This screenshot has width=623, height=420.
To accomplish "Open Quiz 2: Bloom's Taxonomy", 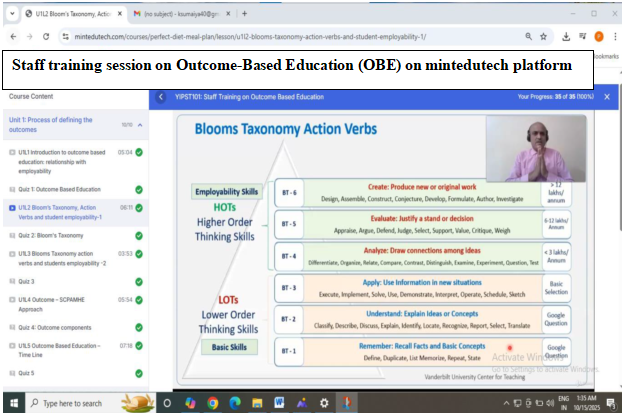I will [x=56, y=235].
